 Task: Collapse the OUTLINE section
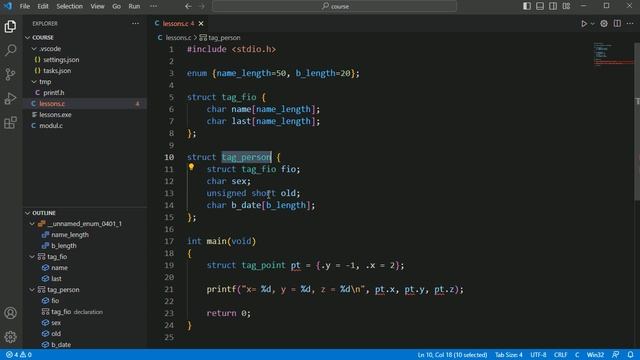[x=28, y=213]
